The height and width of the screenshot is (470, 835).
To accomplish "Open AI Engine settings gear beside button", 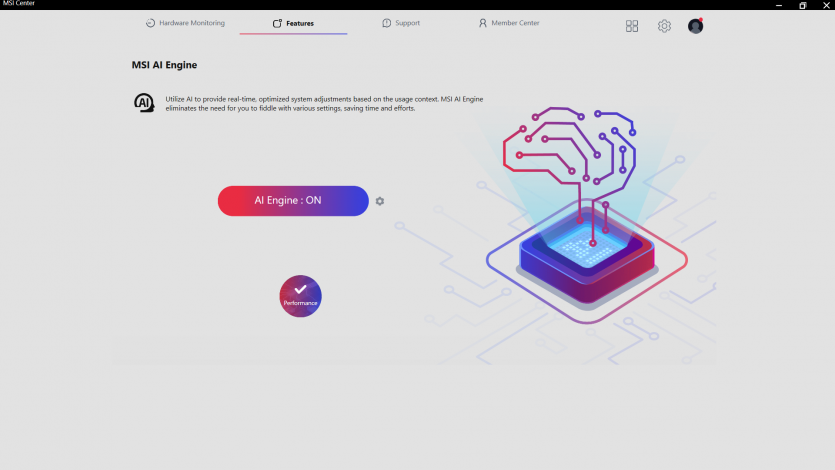I will tap(380, 201).
